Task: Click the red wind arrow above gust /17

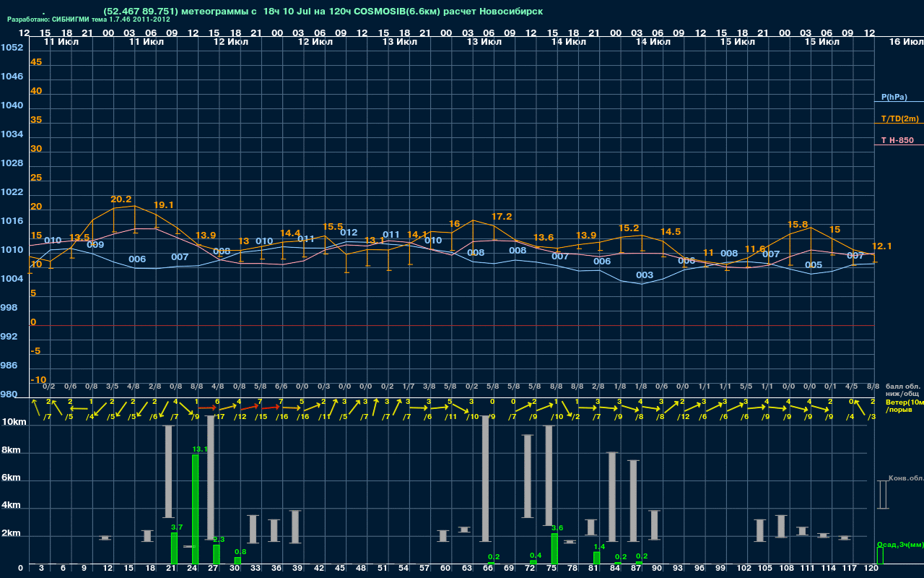Action: pos(207,409)
